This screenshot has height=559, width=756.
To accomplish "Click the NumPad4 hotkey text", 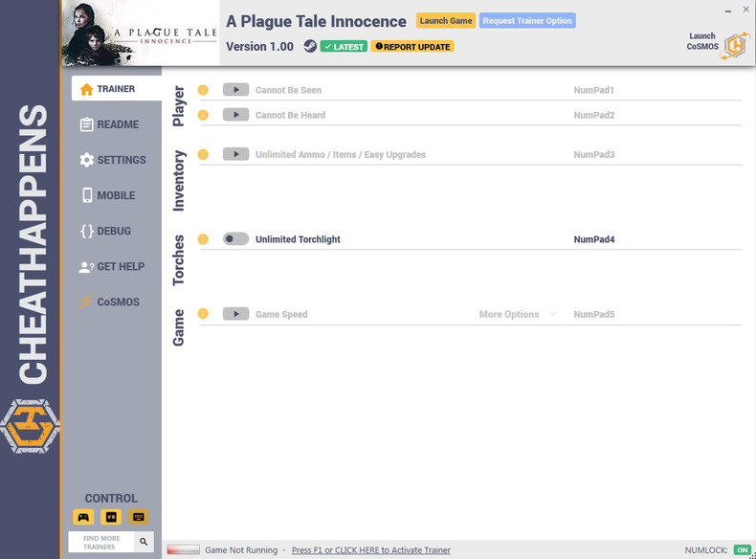I will tap(594, 239).
